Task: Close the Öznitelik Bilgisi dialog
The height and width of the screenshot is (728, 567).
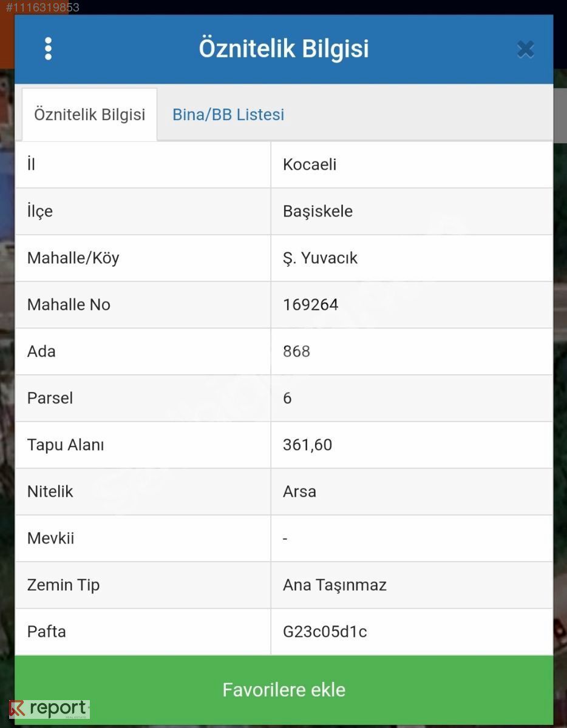Action: coord(526,49)
